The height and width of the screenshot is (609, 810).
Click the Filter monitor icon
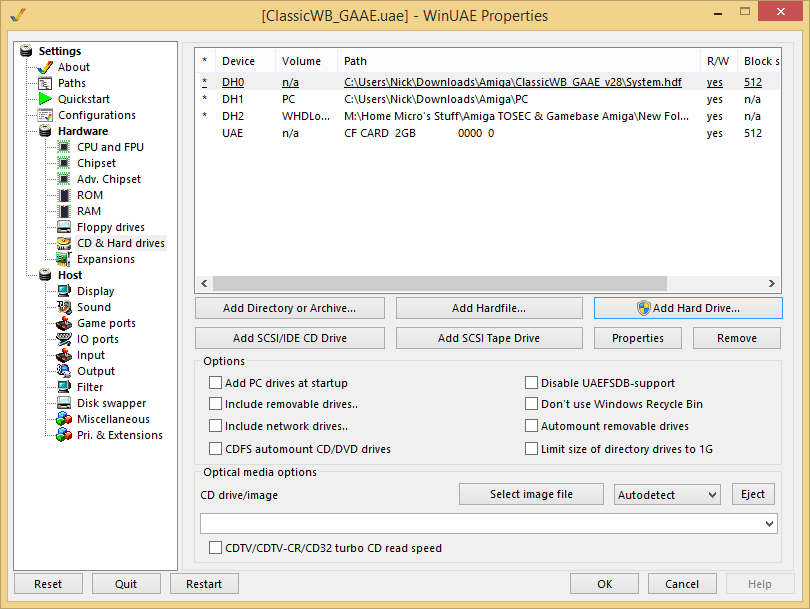(64, 387)
